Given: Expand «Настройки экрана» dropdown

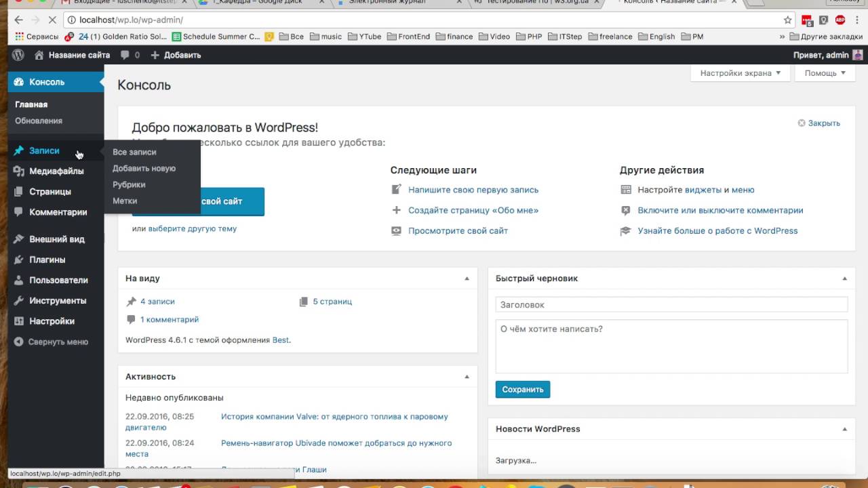Looking at the screenshot, I should tap(741, 73).
